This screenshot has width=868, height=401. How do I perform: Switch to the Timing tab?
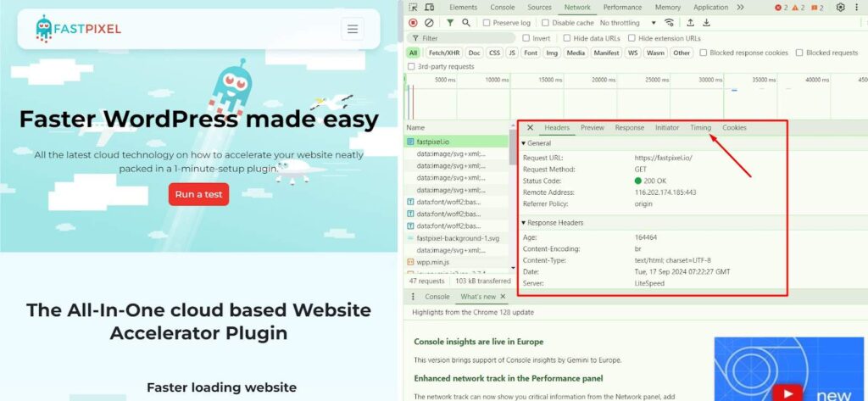[x=700, y=128]
